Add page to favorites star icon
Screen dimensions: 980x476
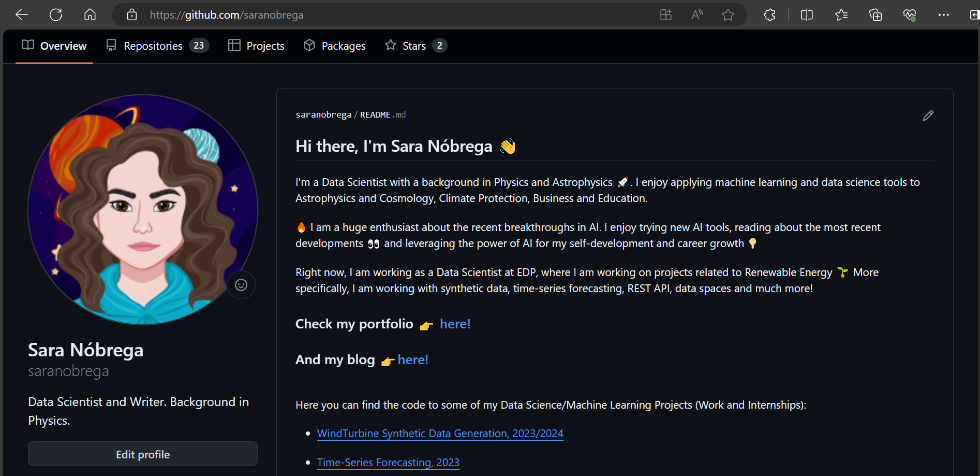(728, 15)
